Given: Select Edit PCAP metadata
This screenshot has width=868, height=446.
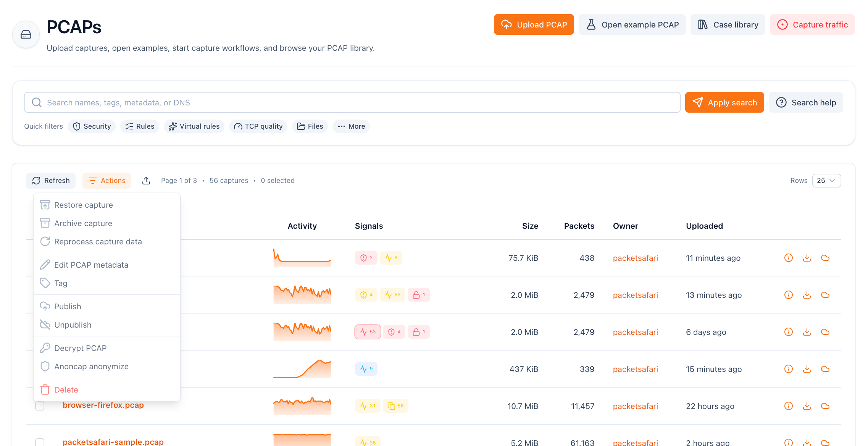Looking at the screenshot, I should point(107,265).
